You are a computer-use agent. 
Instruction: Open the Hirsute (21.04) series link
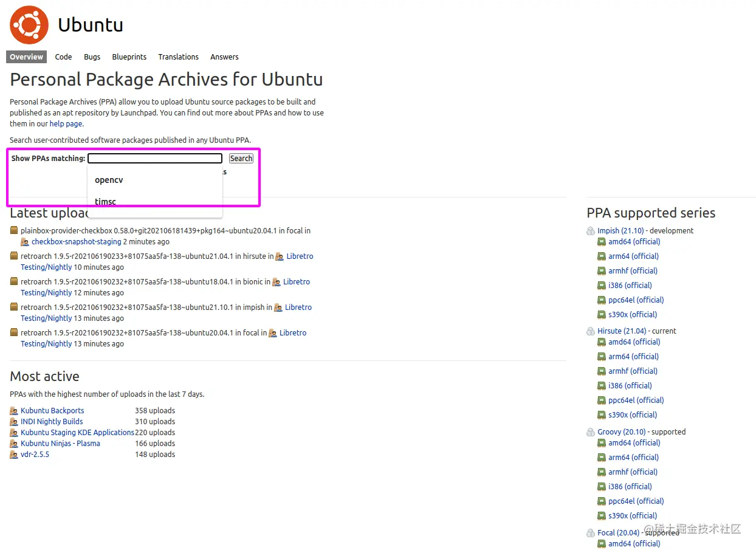621,331
